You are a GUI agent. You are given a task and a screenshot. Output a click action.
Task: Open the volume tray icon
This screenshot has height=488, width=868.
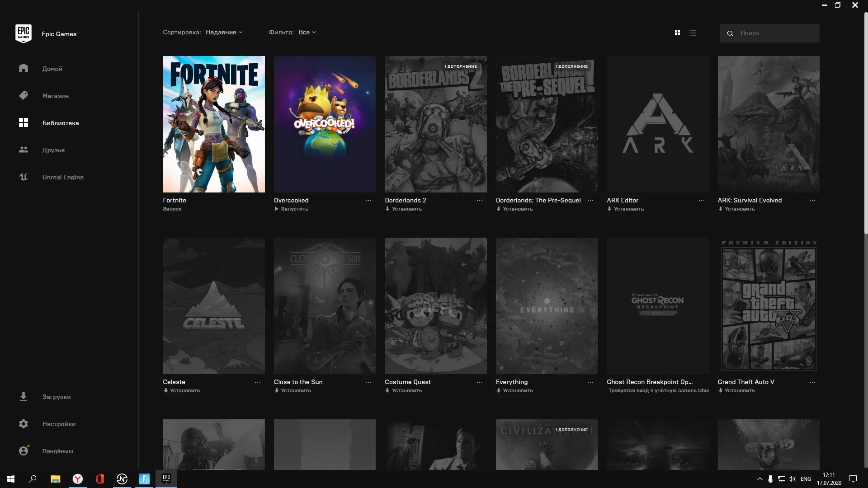point(792,479)
